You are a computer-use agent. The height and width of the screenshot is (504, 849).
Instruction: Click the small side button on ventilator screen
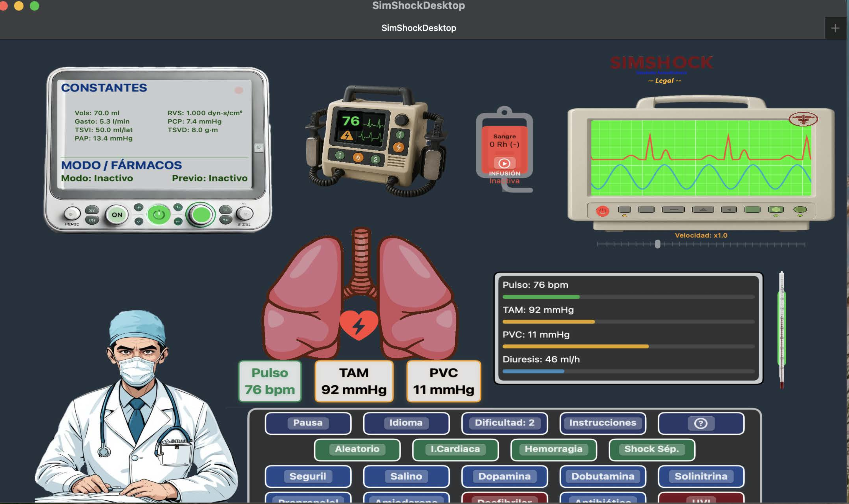(x=258, y=148)
